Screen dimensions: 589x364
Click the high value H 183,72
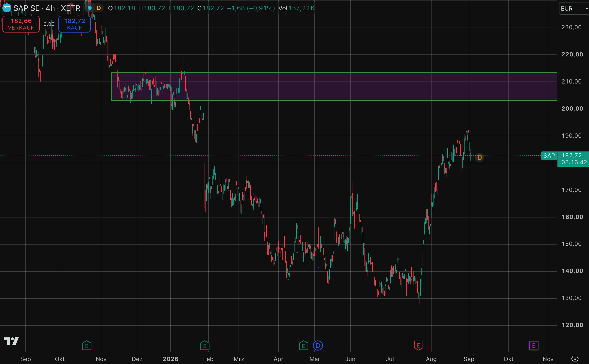(152, 8)
